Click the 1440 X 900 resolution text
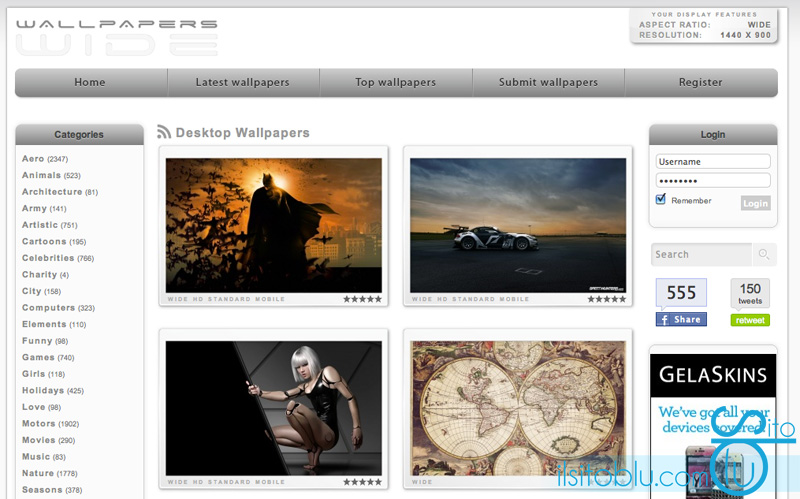This screenshot has height=499, width=800. (745, 35)
